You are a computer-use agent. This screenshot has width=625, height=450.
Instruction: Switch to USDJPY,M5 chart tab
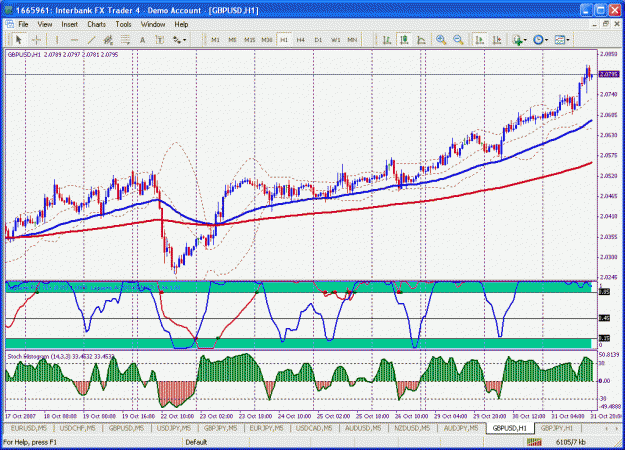[174, 428]
